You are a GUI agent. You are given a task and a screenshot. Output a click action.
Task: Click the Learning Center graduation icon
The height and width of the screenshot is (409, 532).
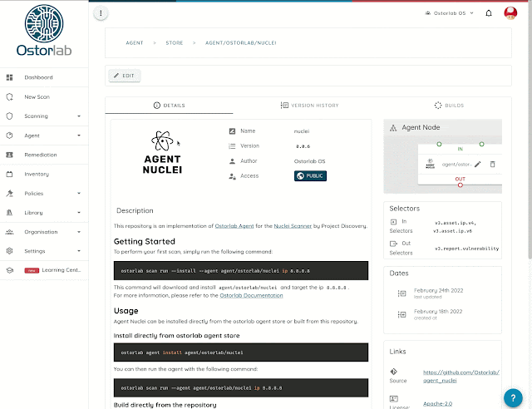(9, 270)
